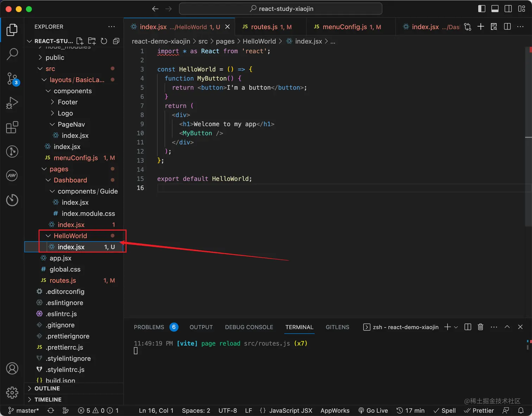The height and width of the screenshot is (416, 532).
Task: Open the Accounts menu icon
Action: [x=12, y=369]
